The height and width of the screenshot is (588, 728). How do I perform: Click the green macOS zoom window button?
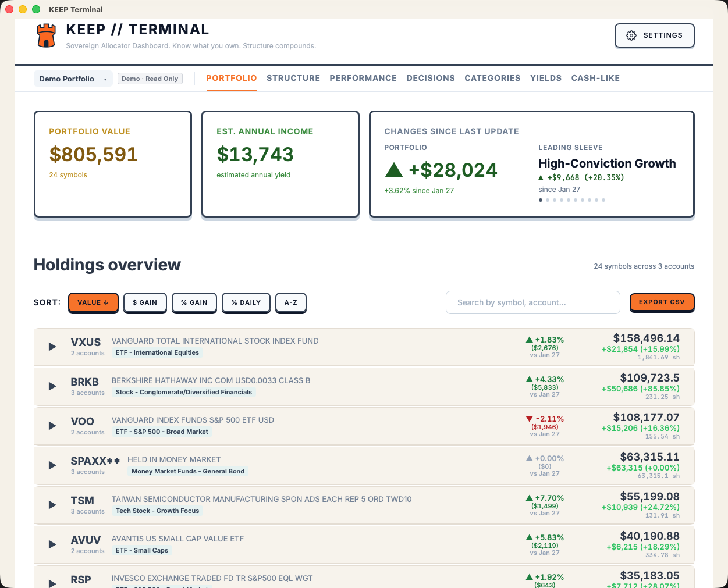point(36,9)
